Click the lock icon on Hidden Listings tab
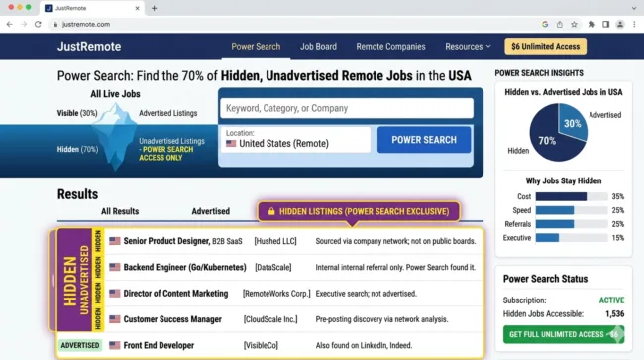This screenshot has width=644, height=360. pyautogui.click(x=271, y=211)
